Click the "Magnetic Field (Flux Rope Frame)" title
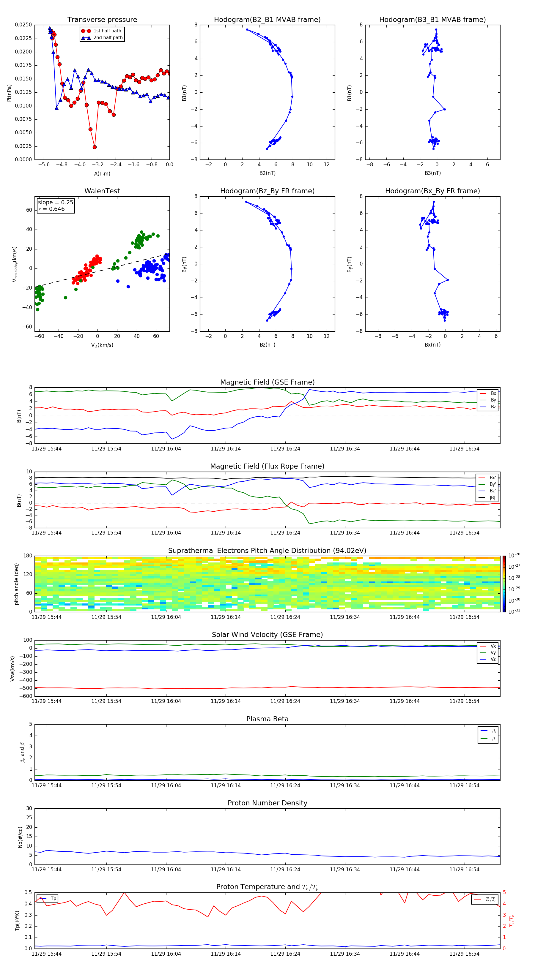Image resolution: width=535 pixels, height=980 pixels. pyautogui.click(x=267, y=467)
